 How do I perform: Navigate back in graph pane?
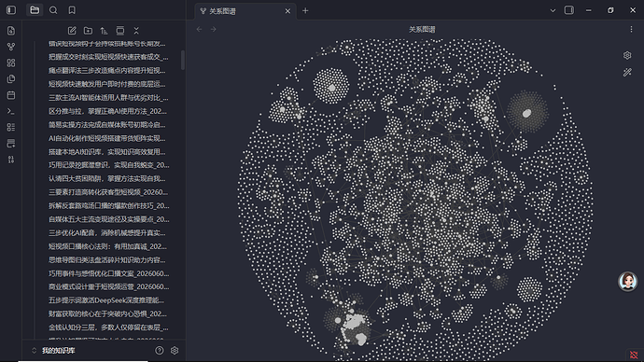point(199,29)
